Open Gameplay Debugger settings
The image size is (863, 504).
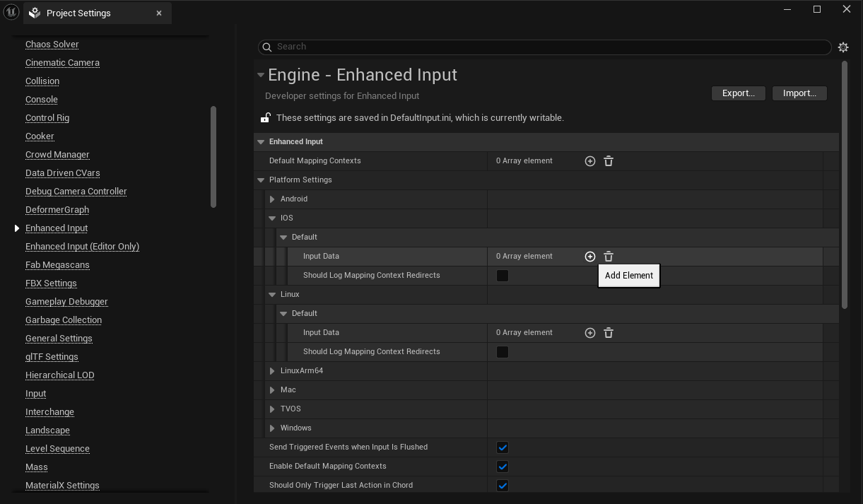(x=66, y=301)
